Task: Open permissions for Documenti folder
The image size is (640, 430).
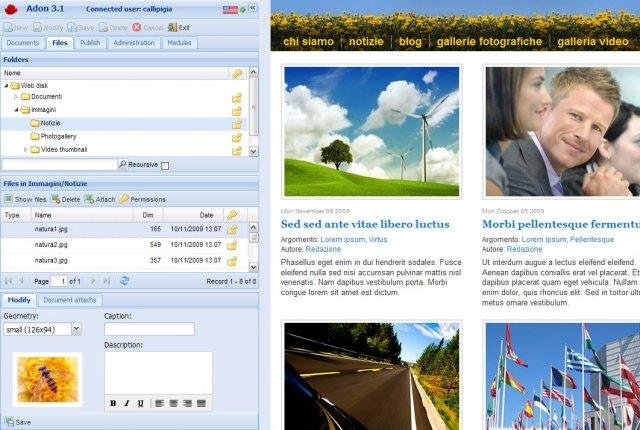Action: point(237,98)
